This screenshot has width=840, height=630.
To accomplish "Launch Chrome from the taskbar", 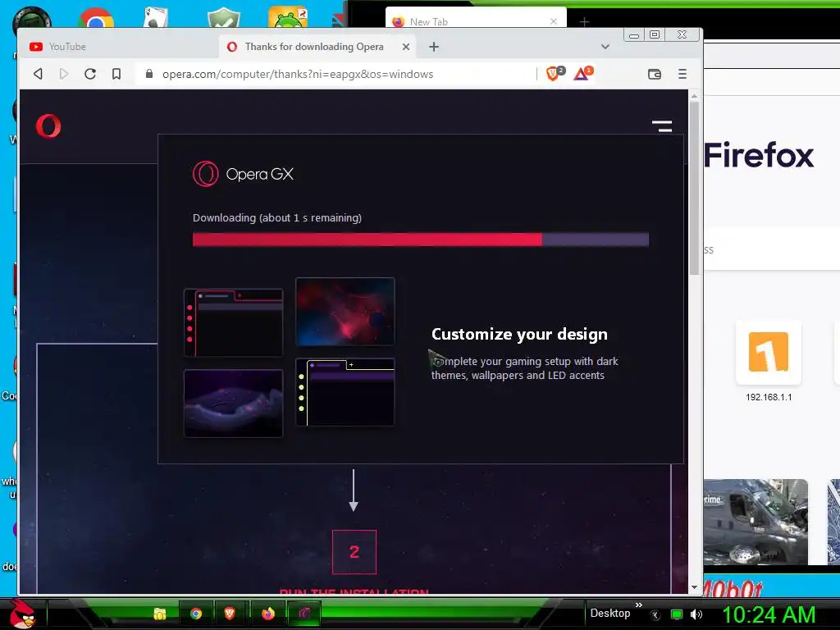I will (x=196, y=614).
